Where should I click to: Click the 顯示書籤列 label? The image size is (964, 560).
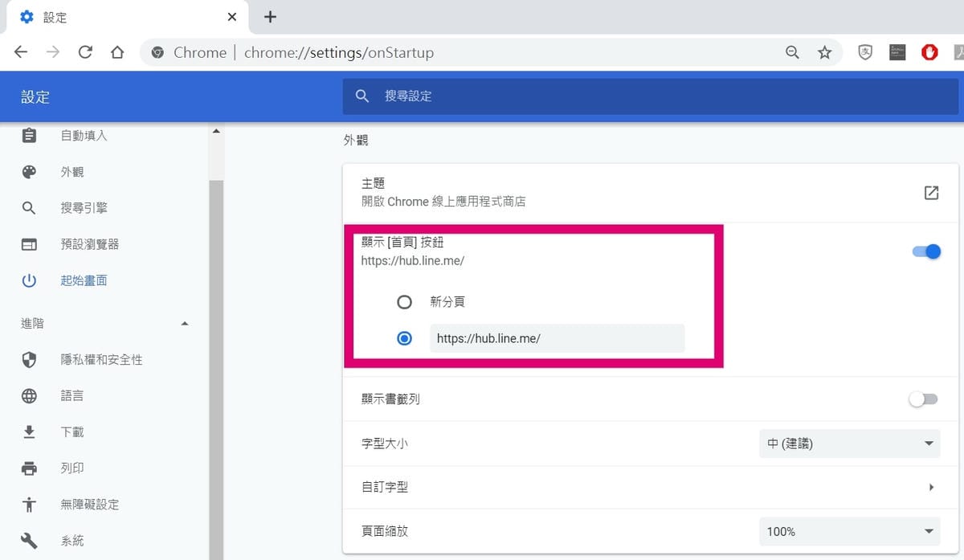(x=391, y=399)
